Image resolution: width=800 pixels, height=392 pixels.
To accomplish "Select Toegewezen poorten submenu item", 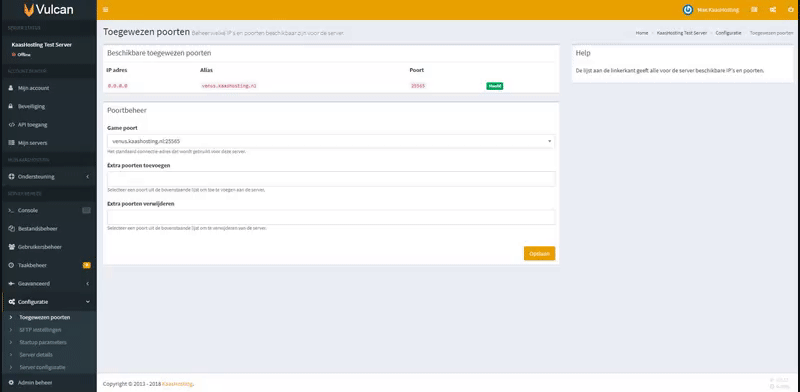I will click(45, 317).
